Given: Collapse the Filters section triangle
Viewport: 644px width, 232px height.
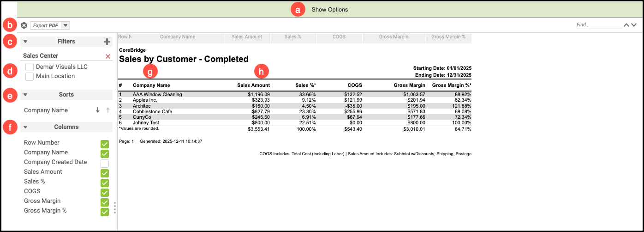Looking at the screenshot, I should click(x=25, y=42).
